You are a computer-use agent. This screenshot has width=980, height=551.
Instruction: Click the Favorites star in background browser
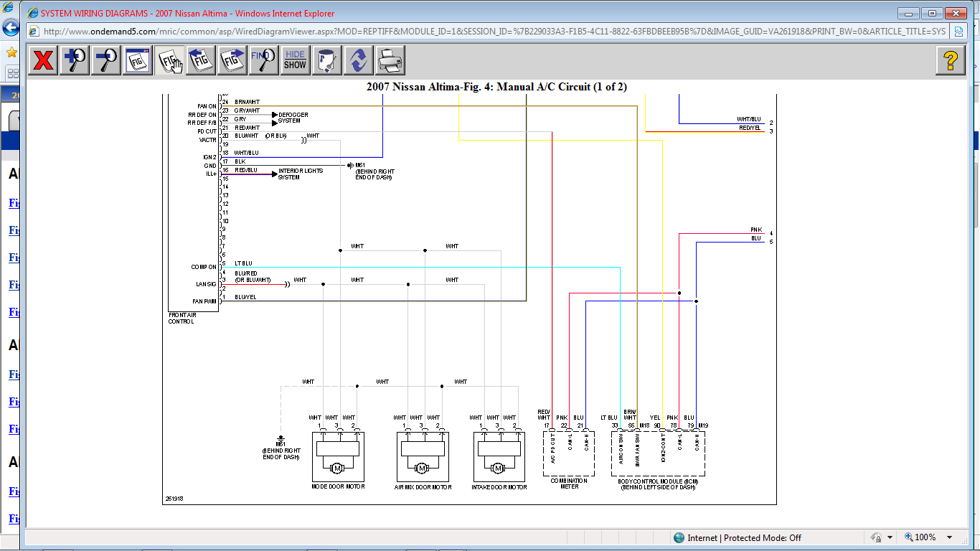coord(11,53)
